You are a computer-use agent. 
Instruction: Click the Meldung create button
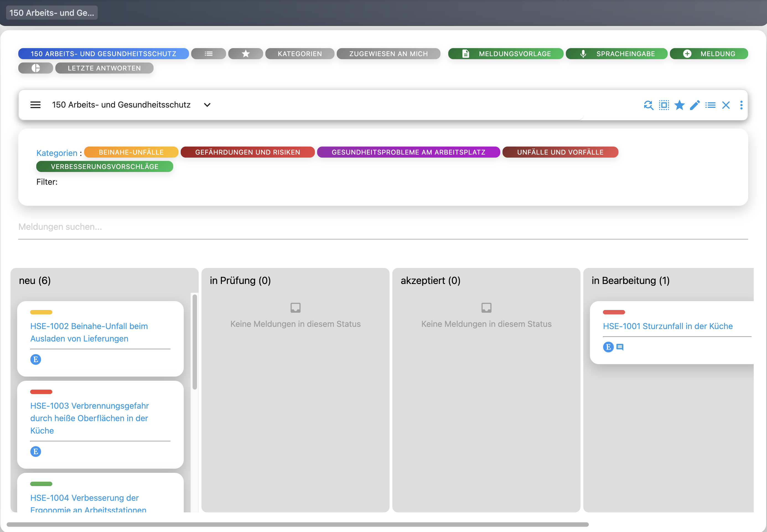709,54
